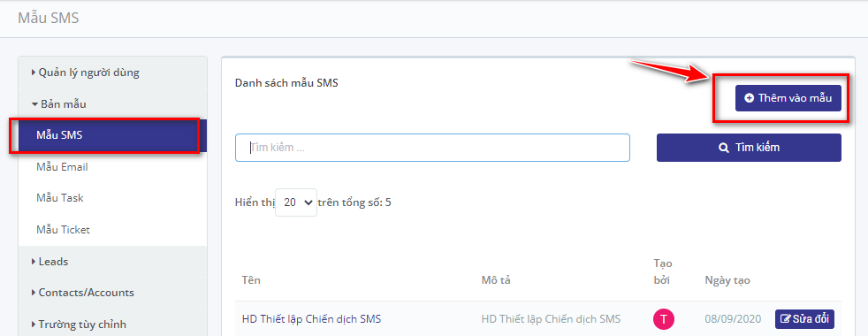Open Mẫu Email in the sidebar
The height and width of the screenshot is (336, 868).
click(x=62, y=166)
